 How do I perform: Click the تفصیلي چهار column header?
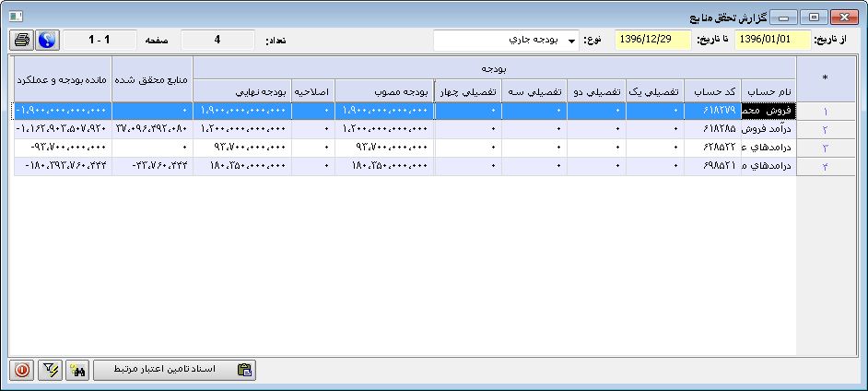468,90
